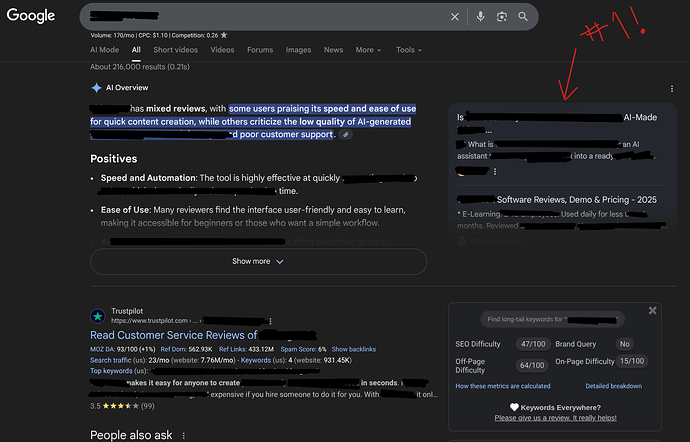Open the Tools dropdown
The height and width of the screenshot is (442, 690).
409,50
